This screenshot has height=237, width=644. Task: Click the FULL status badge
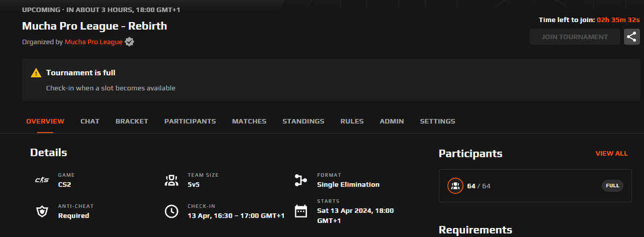click(x=612, y=186)
